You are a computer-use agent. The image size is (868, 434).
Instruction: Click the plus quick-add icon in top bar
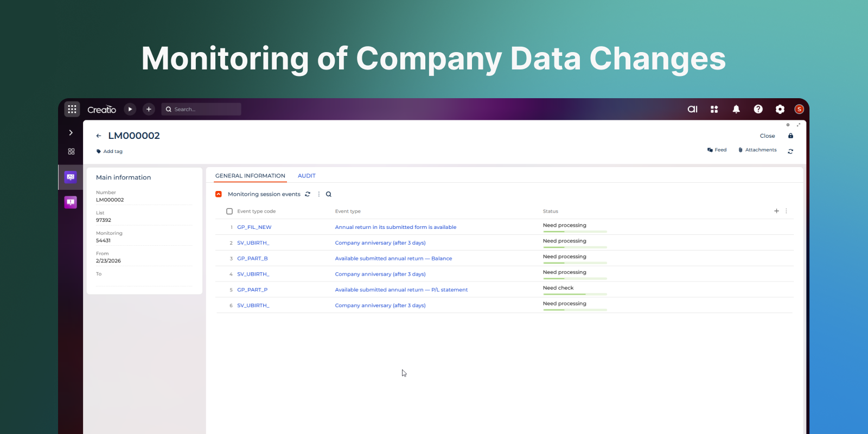[x=149, y=109]
